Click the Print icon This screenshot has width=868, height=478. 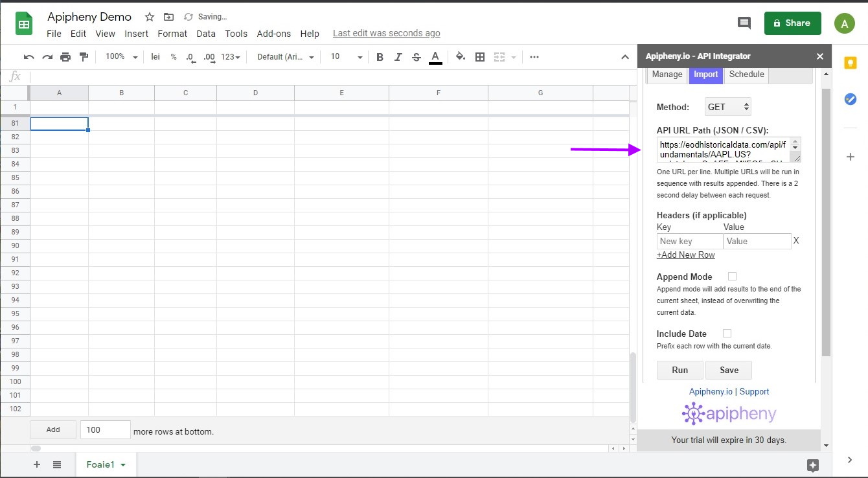click(x=65, y=56)
